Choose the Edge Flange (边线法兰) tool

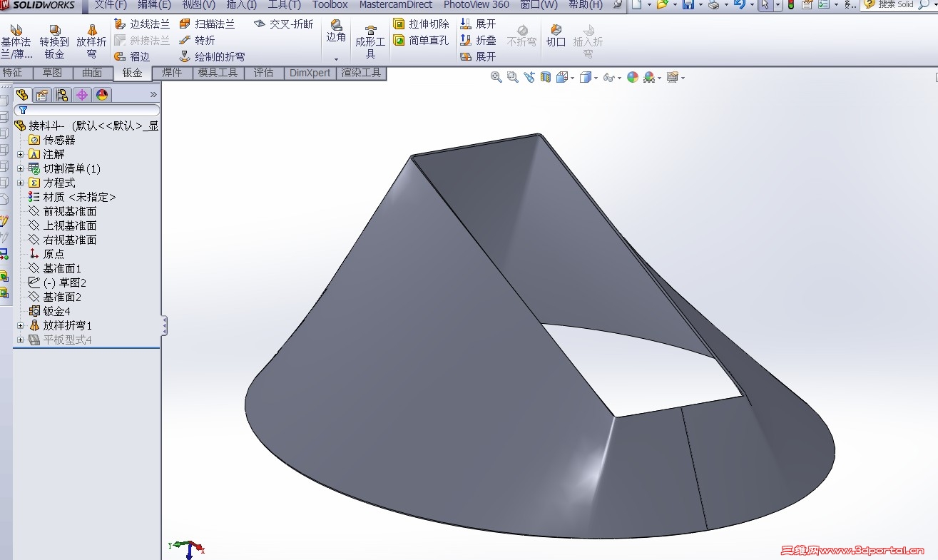pos(143,24)
